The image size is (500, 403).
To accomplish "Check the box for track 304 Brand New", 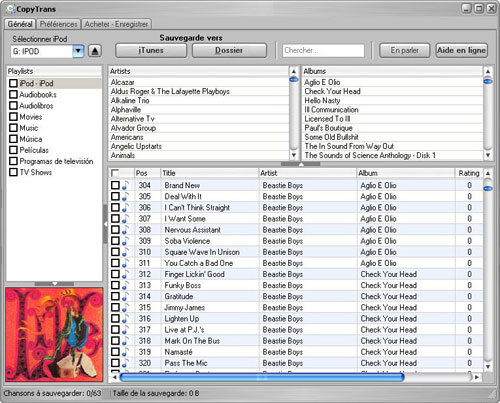I will (x=115, y=185).
